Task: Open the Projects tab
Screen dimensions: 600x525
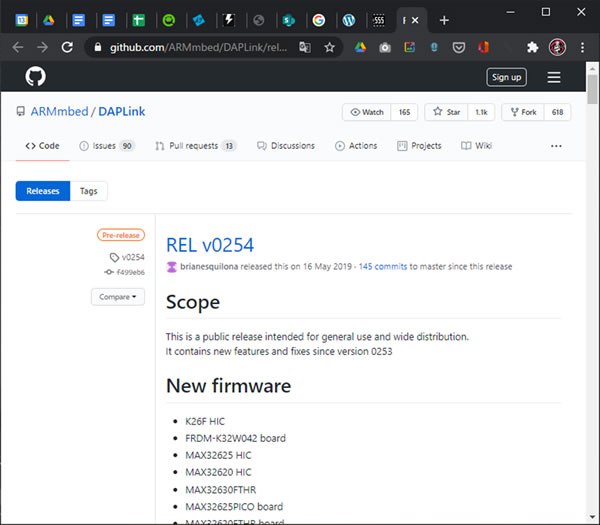Action: click(x=419, y=146)
